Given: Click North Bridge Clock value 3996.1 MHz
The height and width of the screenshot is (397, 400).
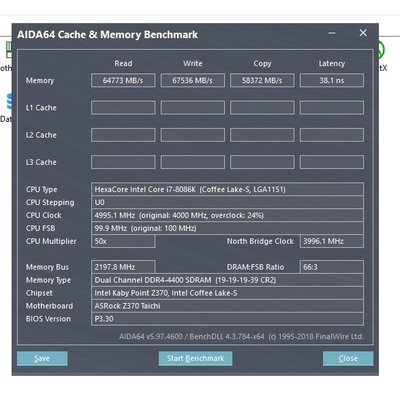Looking at the screenshot, I should 332,241.
